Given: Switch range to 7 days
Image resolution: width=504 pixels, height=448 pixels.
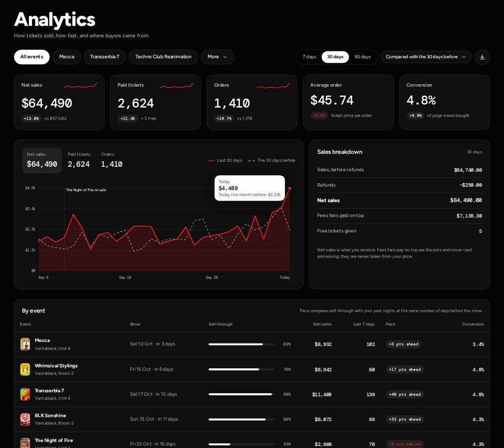Looking at the screenshot, I should click(x=309, y=57).
